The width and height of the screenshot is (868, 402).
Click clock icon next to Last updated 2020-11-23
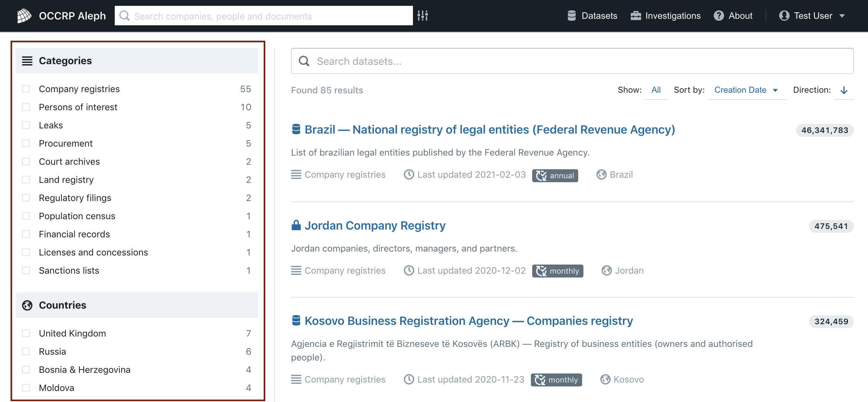pyautogui.click(x=409, y=379)
